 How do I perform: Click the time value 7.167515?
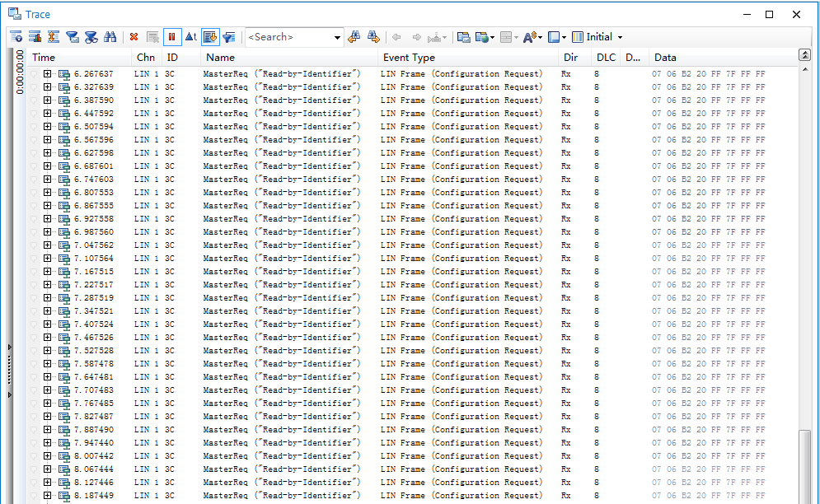pyautogui.click(x=94, y=272)
